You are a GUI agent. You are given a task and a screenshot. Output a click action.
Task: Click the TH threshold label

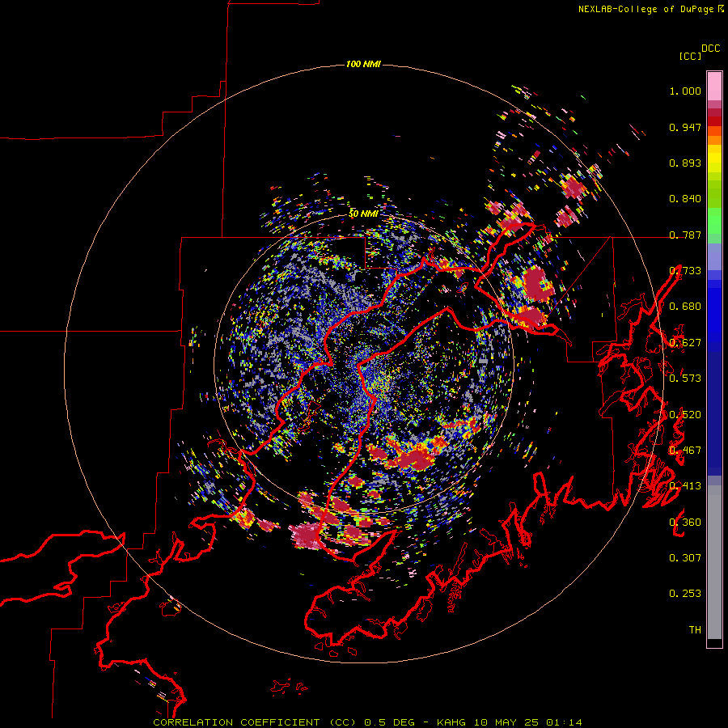pyautogui.click(x=695, y=629)
